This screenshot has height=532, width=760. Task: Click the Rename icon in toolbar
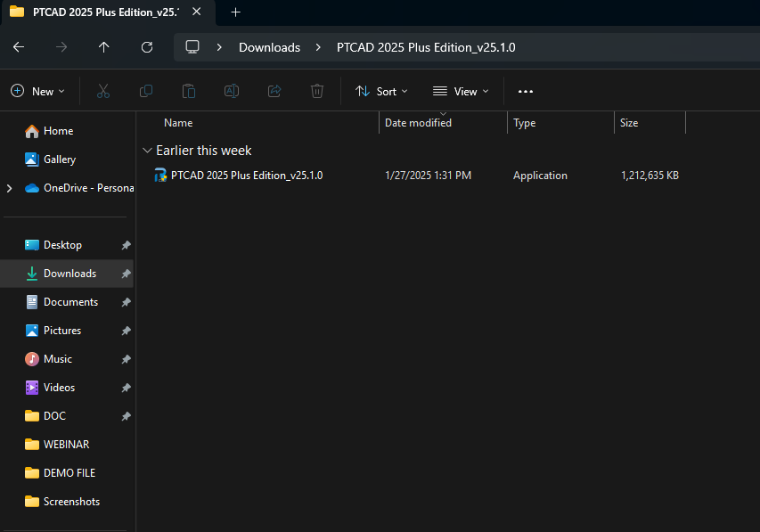pyautogui.click(x=231, y=91)
